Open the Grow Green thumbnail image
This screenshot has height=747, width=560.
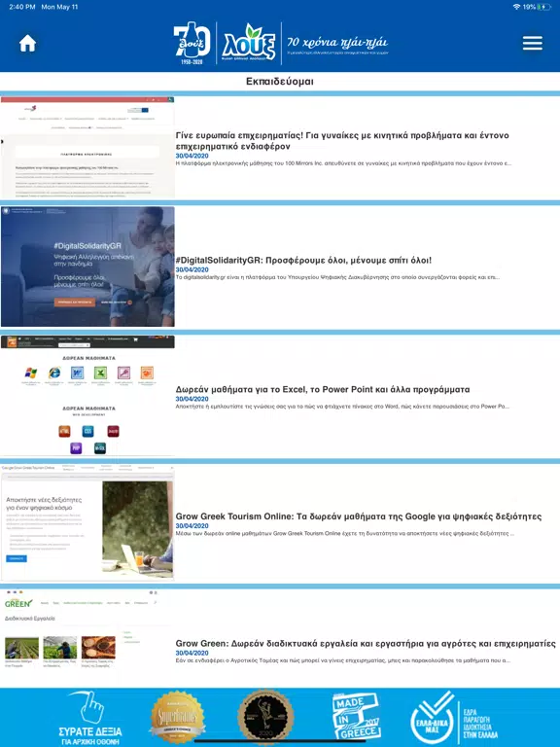[x=87, y=637]
